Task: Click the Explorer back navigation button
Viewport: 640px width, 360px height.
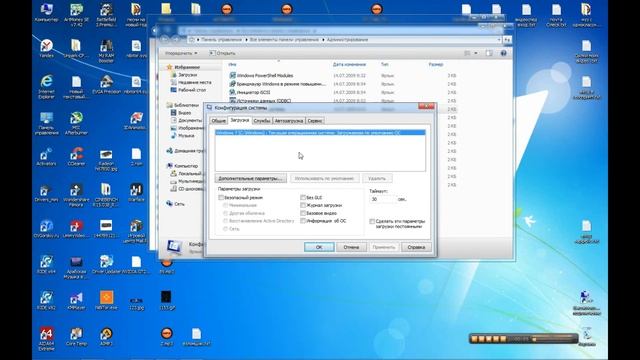Action: tap(164, 40)
